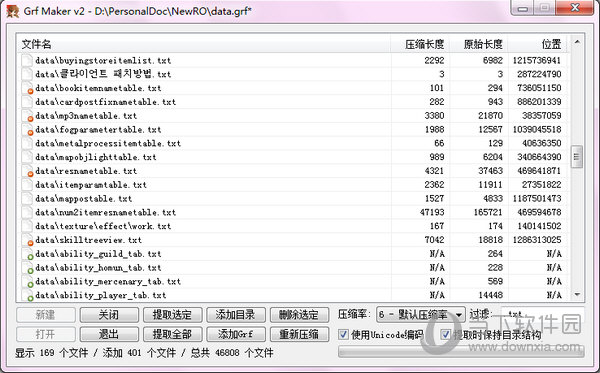This screenshot has height=373, width=600.
Task: Select row data\mapobjlighttable.txt
Action: (293, 157)
